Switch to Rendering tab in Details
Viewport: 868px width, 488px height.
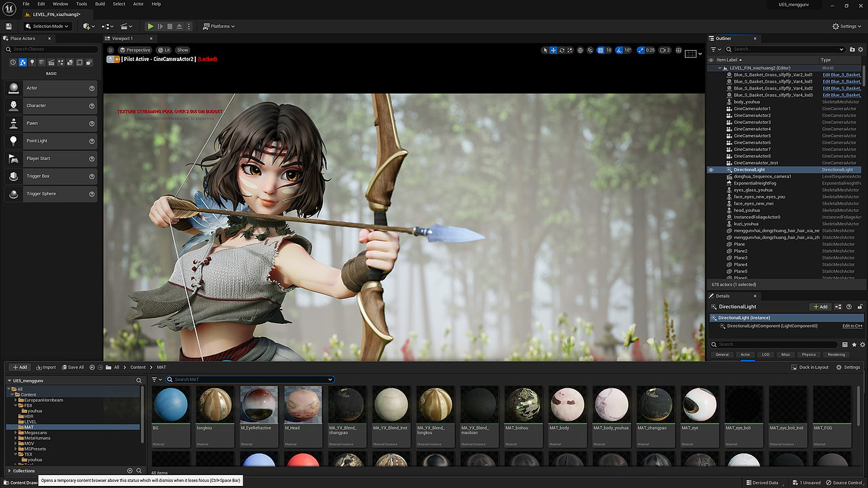click(836, 354)
